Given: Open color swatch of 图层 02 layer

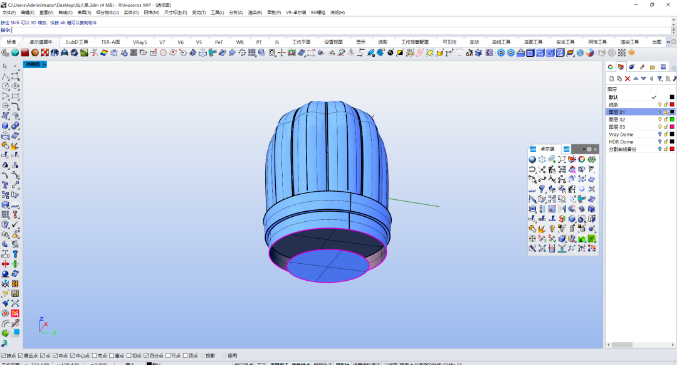Looking at the screenshot, I should [672, 119].
